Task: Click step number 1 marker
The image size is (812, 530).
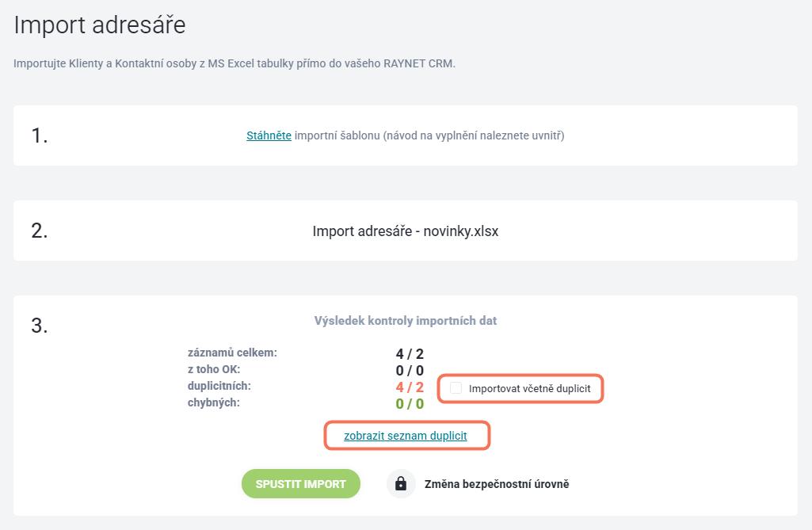Action: click(40, 135)
